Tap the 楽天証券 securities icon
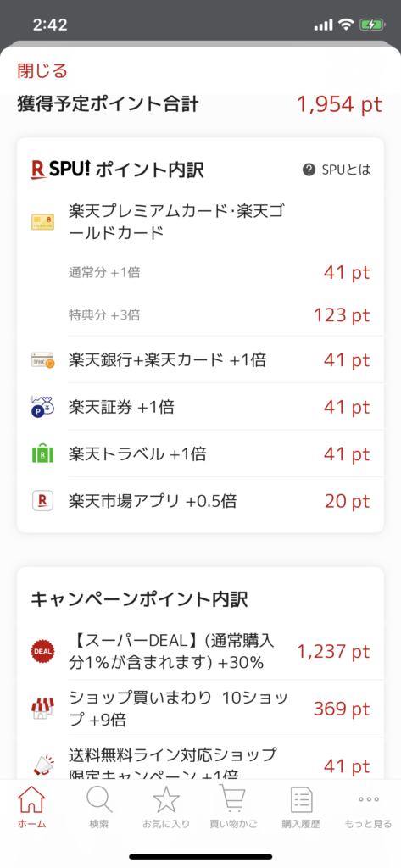401x868 pixels. pyautogui.click(x=42, y=407)
